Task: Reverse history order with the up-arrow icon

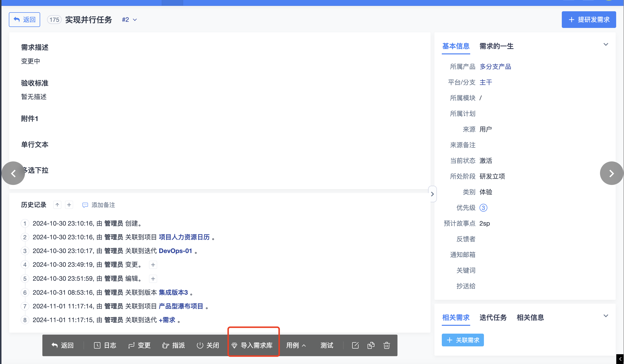Action: [x=57, y=205]
